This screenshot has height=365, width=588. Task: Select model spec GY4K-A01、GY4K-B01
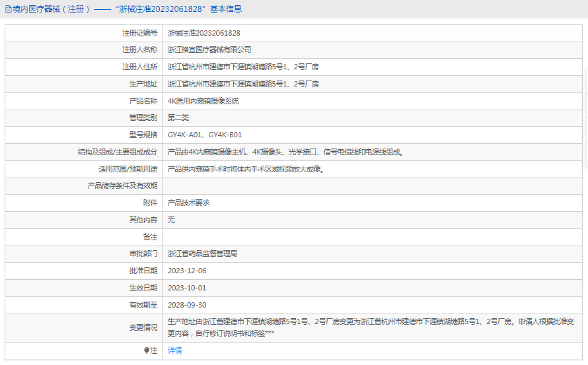(205, 135)
